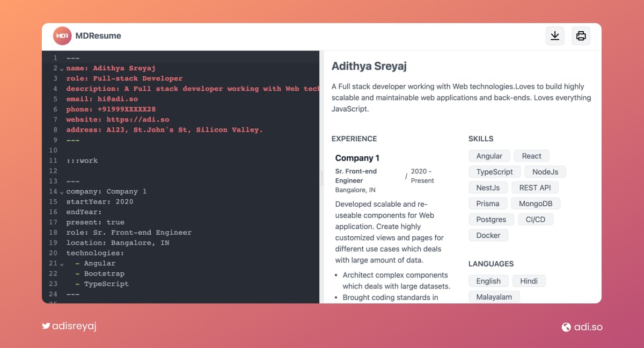Click the Twitter bird icon in footer
The height and width of the screenshot is (348, 644).
(47, 325)
